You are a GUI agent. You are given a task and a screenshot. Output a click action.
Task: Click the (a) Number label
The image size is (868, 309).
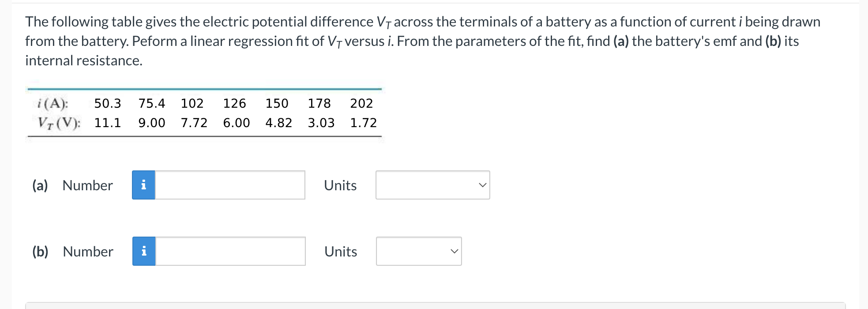[x=72, y=185]
